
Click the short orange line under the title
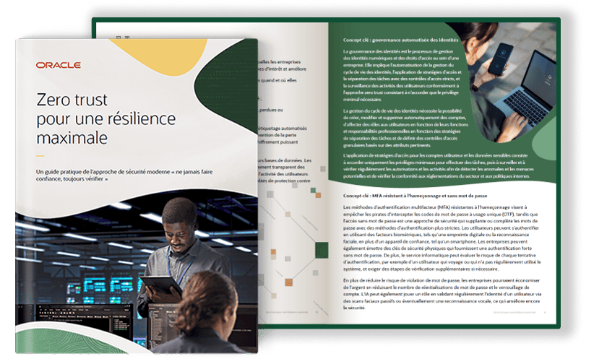coord(40,155)
